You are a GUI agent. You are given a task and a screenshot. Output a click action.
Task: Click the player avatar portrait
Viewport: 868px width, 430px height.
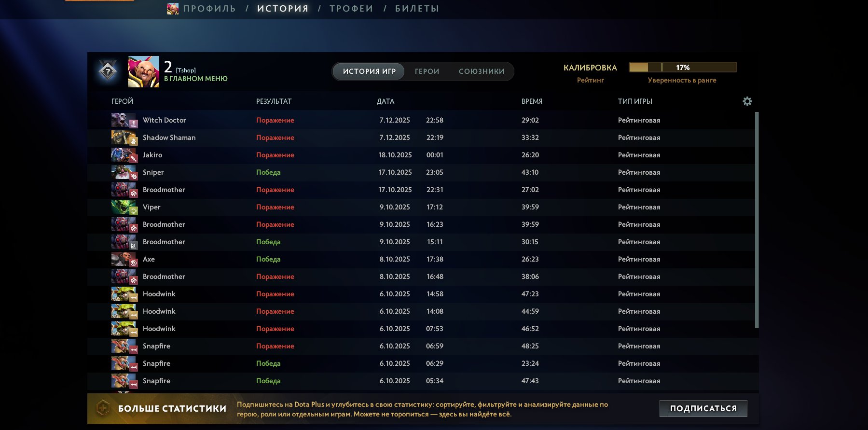click(143, 72)
